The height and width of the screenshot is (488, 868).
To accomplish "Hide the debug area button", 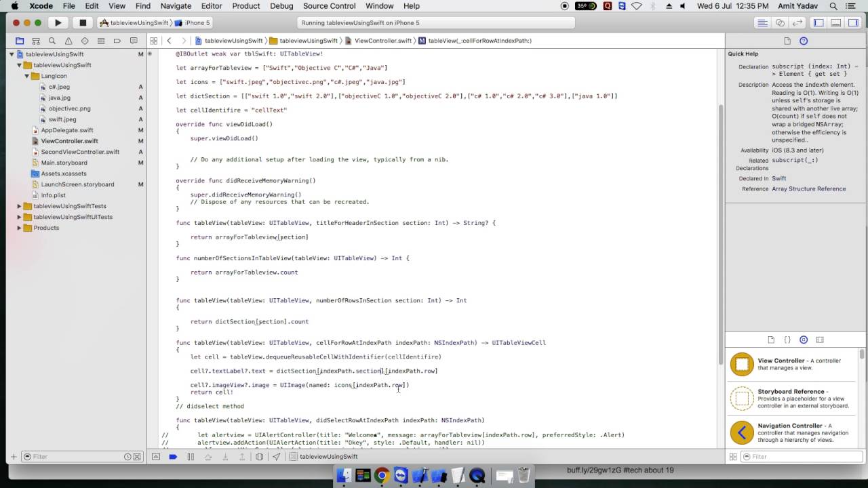I will click(156, 457).
